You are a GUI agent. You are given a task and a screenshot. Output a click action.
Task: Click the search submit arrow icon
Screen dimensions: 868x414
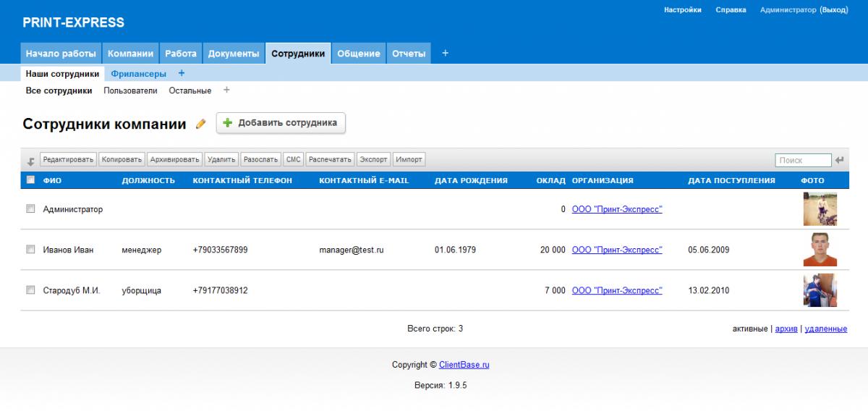point(839,160)
